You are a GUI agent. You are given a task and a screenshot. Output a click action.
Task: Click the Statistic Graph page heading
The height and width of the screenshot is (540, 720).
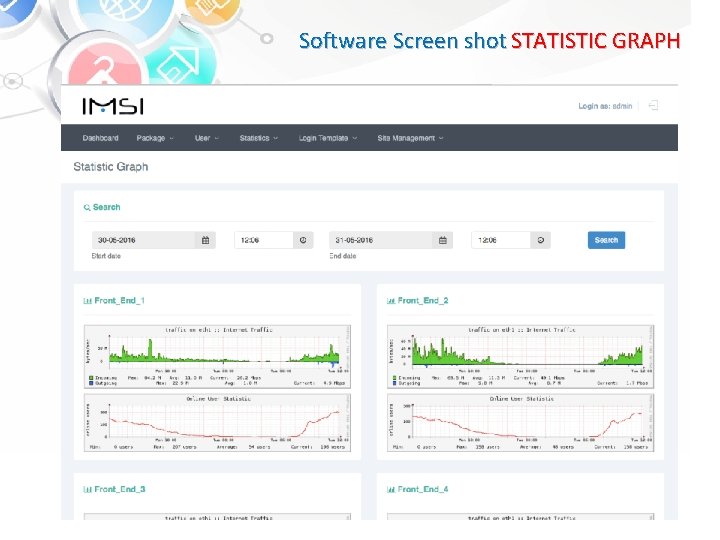point(111,167)
